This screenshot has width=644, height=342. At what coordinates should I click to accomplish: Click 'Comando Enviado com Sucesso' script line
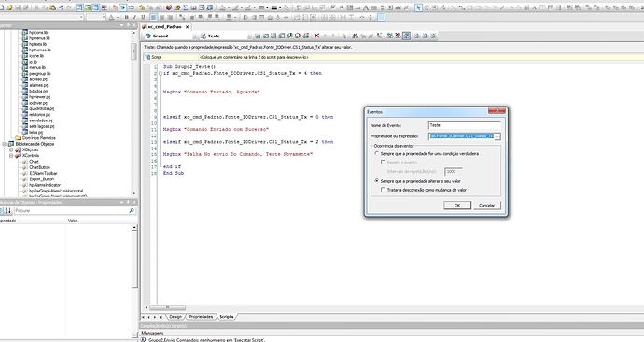coord(216,129)
